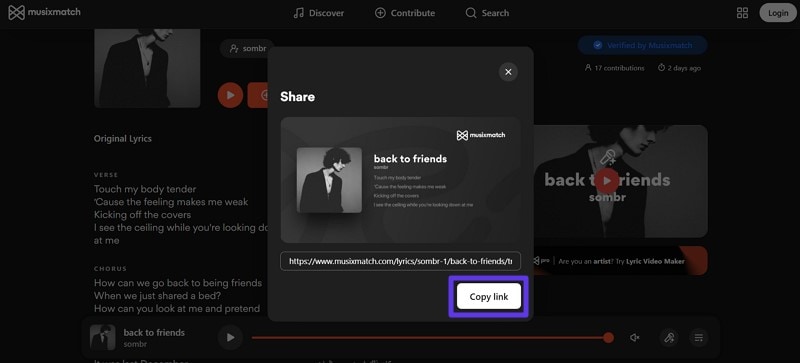Click the large album cover image at top left
The width and height of the screenshot is (800, 363).
[x=147, y=68]
